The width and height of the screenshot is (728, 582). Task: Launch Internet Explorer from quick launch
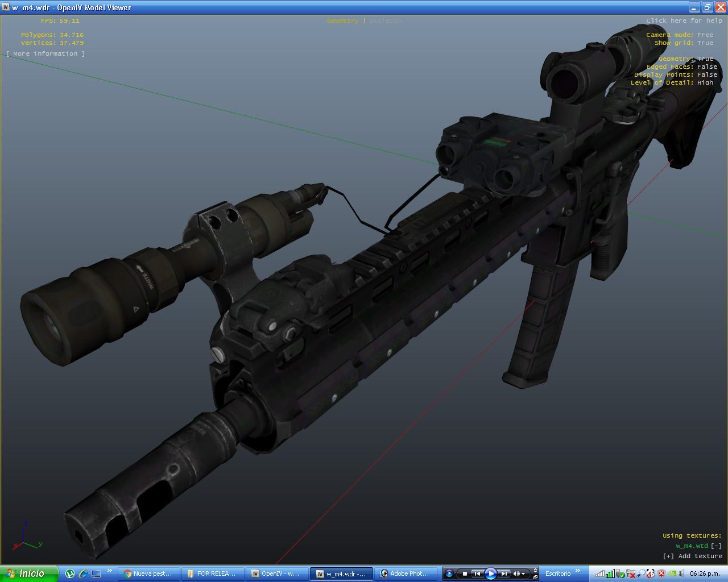[x=83, y=573]
